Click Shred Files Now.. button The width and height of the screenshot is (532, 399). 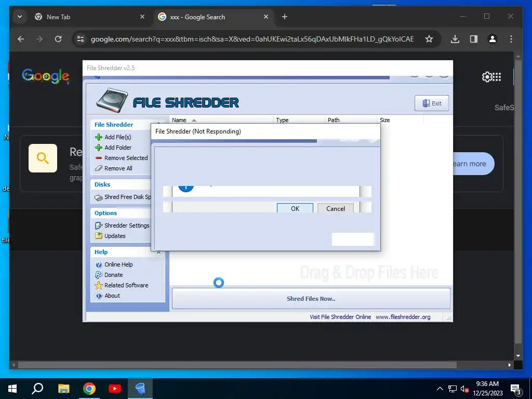(x=311, y=299)
